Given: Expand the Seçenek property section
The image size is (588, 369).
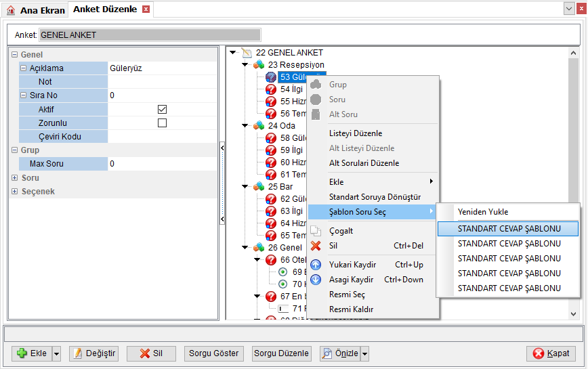Looking at the screenshot, I should 14,192.
